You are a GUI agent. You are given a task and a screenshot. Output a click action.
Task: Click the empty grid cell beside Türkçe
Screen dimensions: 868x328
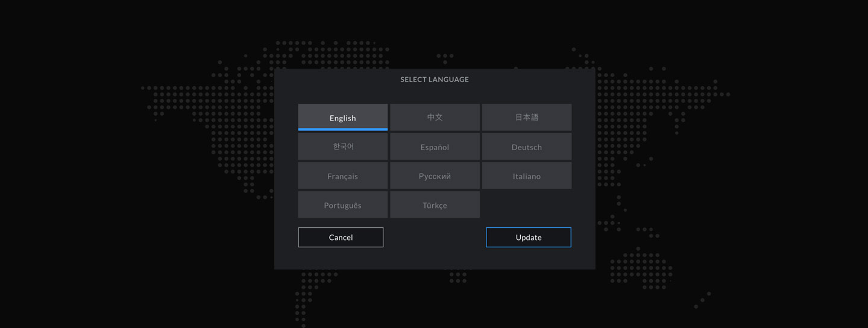click(x=526, y=205)
